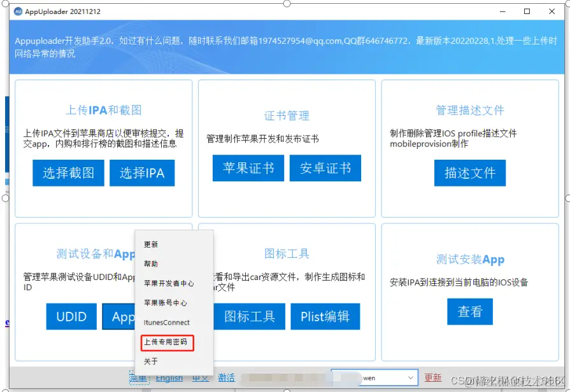Open the Plist编辑 editor
This screenshot has height=392, width=570.
[x=325, y=316]
